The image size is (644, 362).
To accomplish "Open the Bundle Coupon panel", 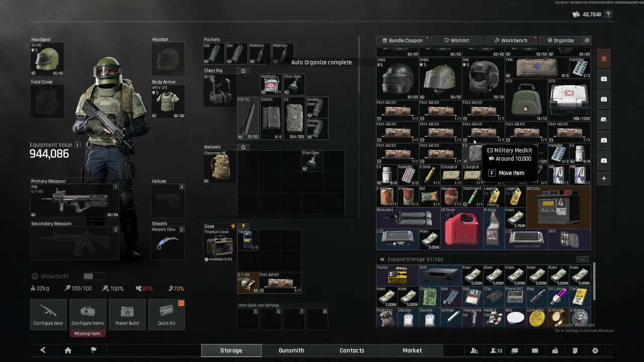I will coord(403,40).
